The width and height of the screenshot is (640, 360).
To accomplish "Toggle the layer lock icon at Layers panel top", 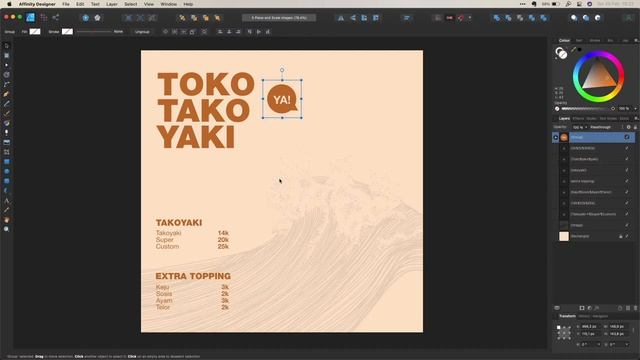I will pos(635,127).
